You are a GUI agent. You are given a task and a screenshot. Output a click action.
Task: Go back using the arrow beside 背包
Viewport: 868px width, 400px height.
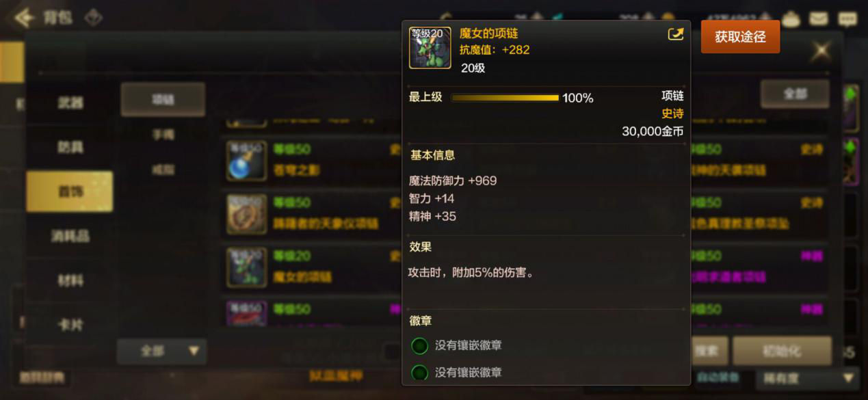pos(25,17)
